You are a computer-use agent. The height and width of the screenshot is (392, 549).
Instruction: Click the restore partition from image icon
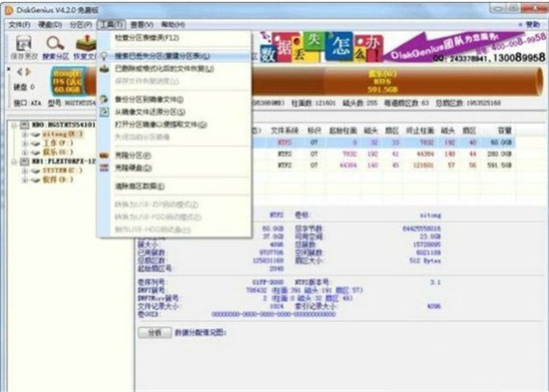[x=104, y=112]
